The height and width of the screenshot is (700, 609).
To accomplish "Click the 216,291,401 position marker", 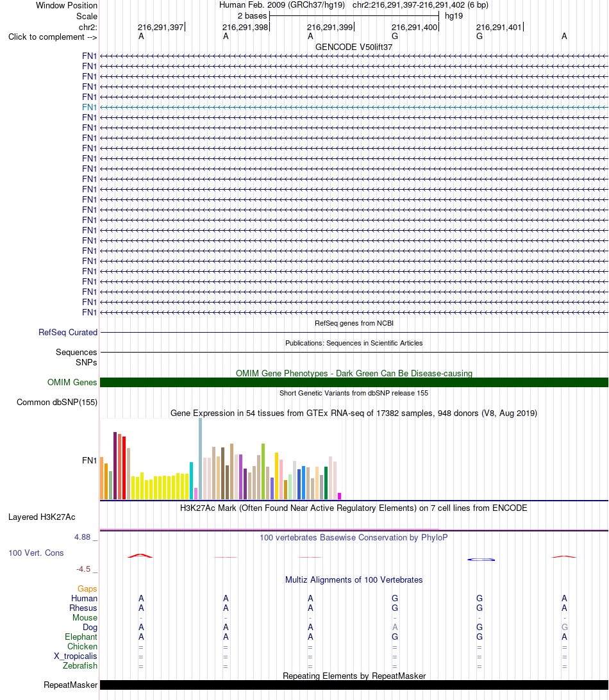I will (499, 27).
